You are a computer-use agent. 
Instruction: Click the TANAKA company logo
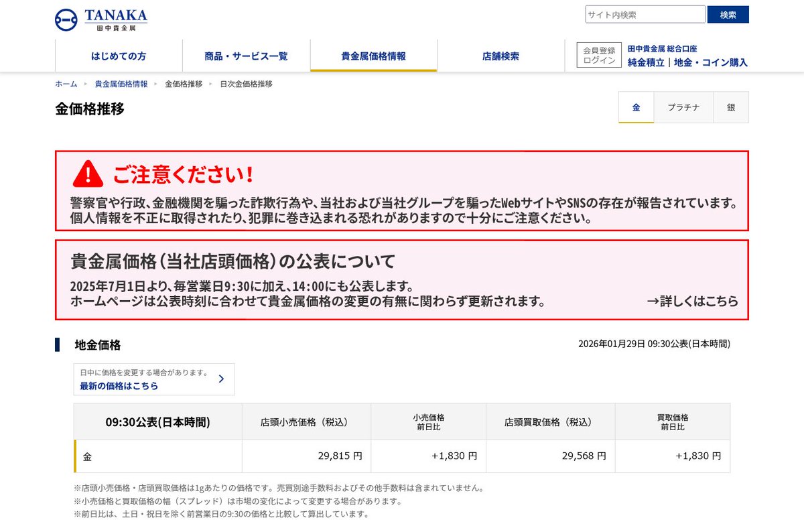coord(99,19)
